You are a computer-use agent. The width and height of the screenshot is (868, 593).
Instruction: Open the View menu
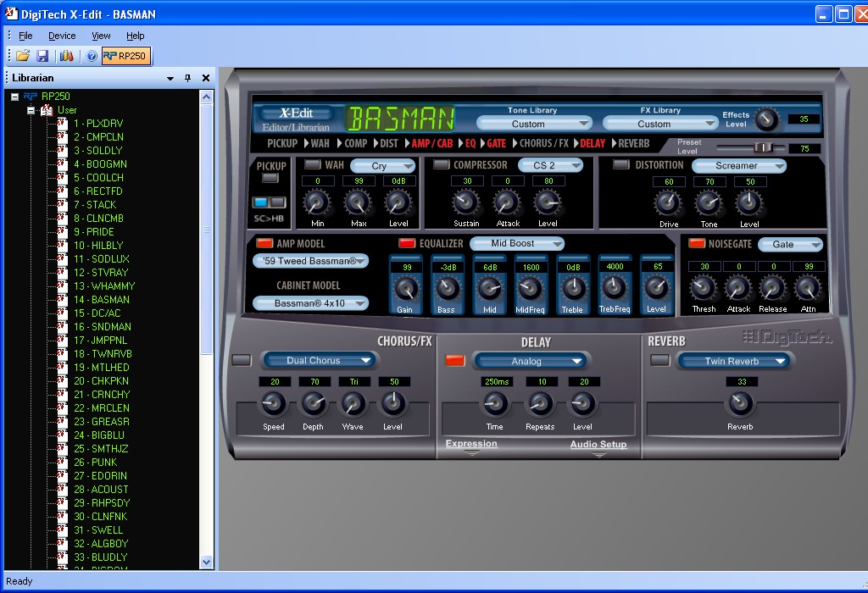(x=101, y=36)
